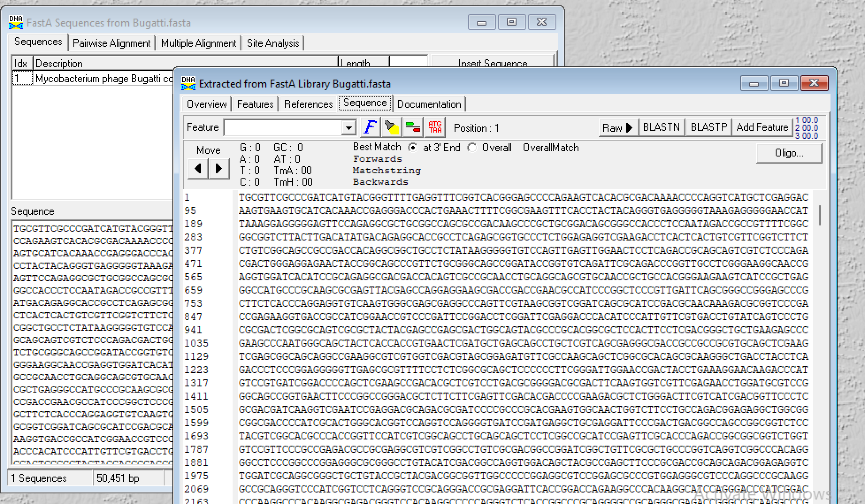The width and height of the screenshot is (865, 504).
Task: Switch to the Features tab
Action: pyautogui.click(x=255, y=104)
